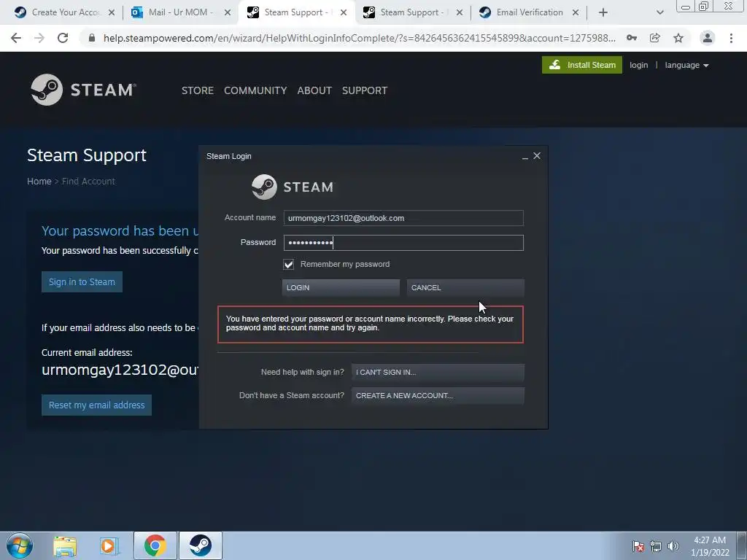747x560 pixels.
Task: Click the Install Steam button
Action: point(581,65)
